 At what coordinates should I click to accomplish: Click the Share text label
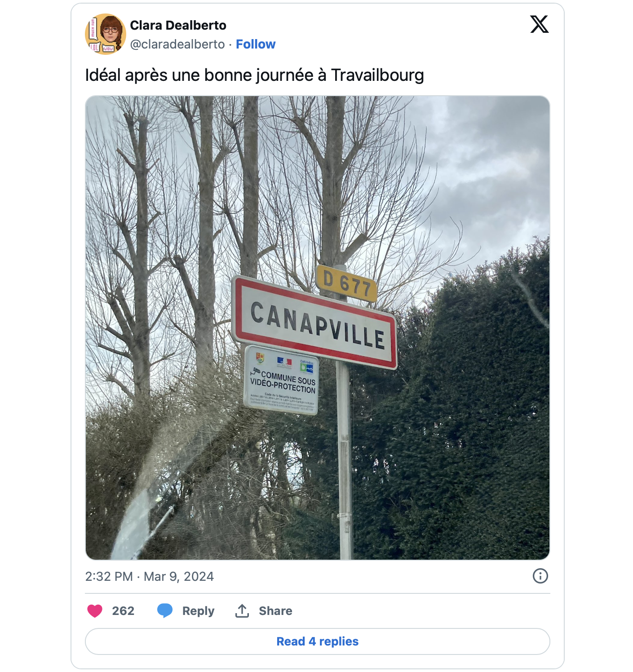click(x=275, y=611)
